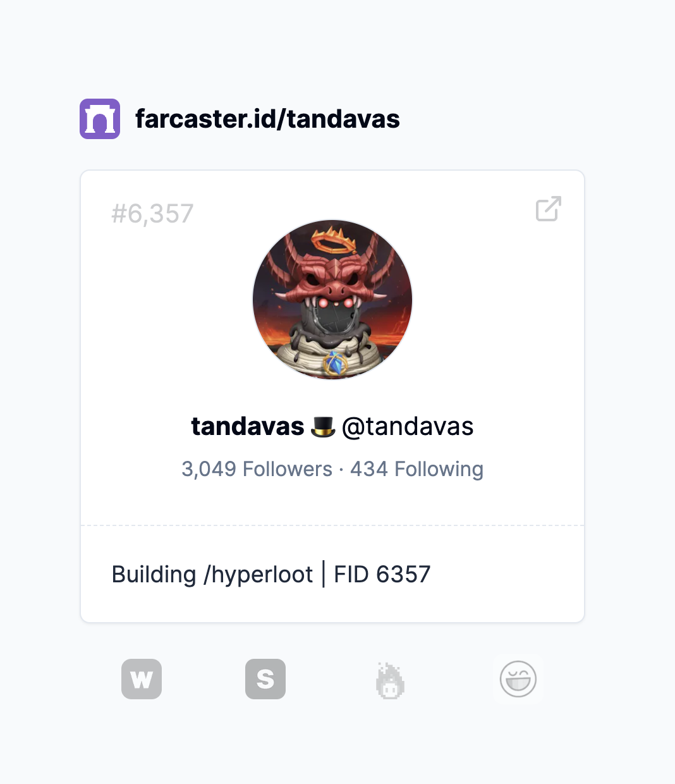
Task: Click the @tandavas handle
Action: tap(408, 427)
